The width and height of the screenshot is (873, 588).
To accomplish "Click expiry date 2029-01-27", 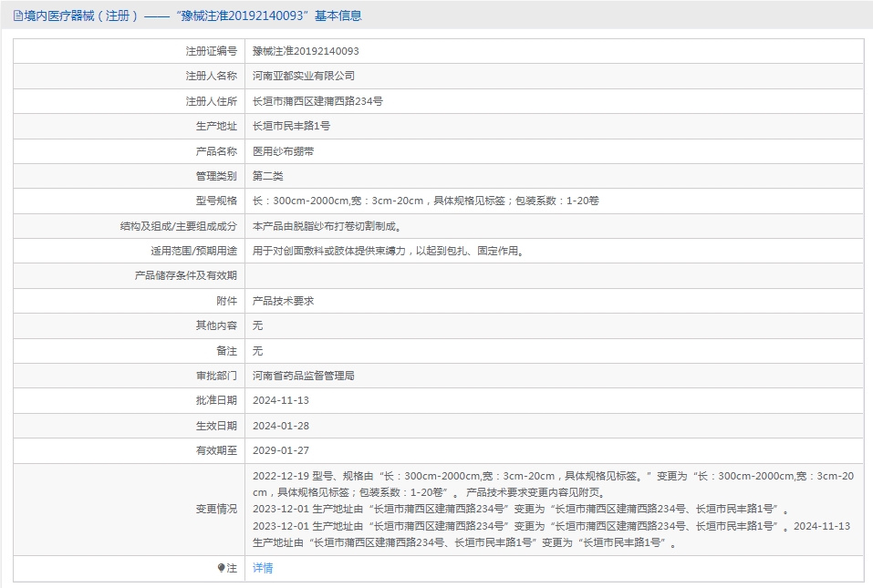I will pos(281,450).
